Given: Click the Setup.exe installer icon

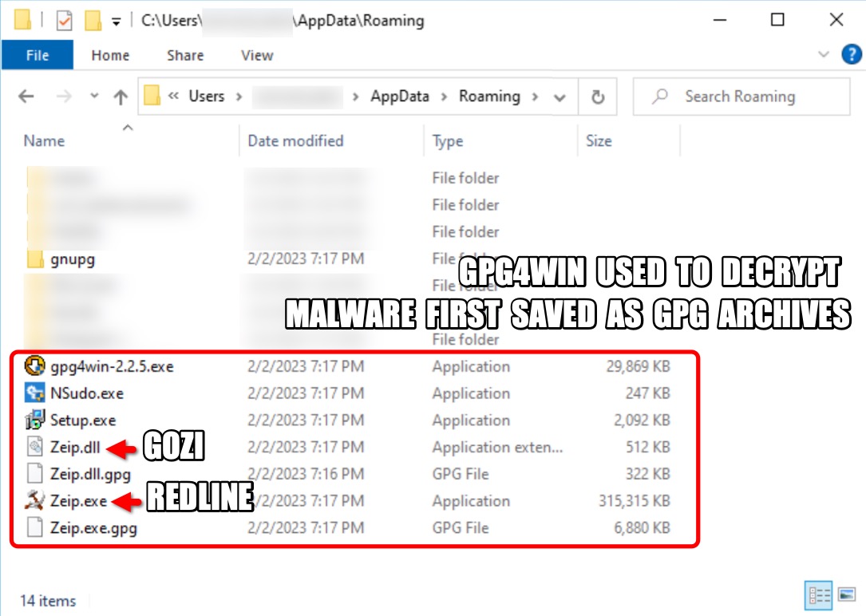Looking at the screenshot, I should [x=35, y=420].
